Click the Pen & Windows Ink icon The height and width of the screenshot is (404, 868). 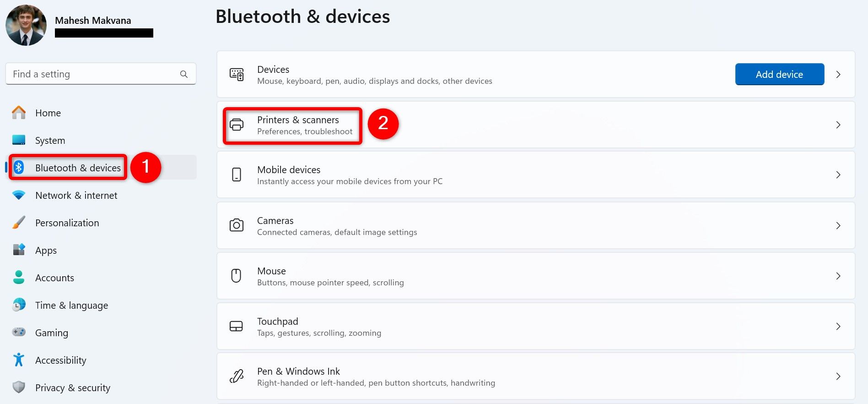(x=237, y=377)
